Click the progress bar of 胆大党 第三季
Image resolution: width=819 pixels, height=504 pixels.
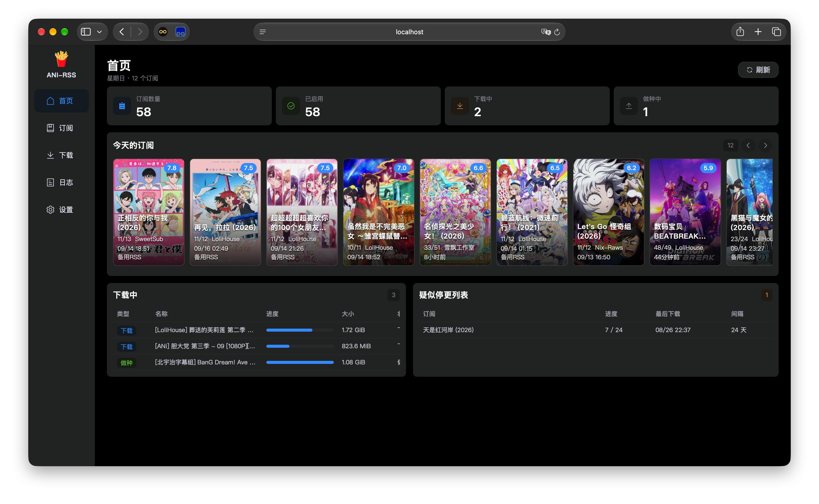pyautogui.click(x=300, y=346)
